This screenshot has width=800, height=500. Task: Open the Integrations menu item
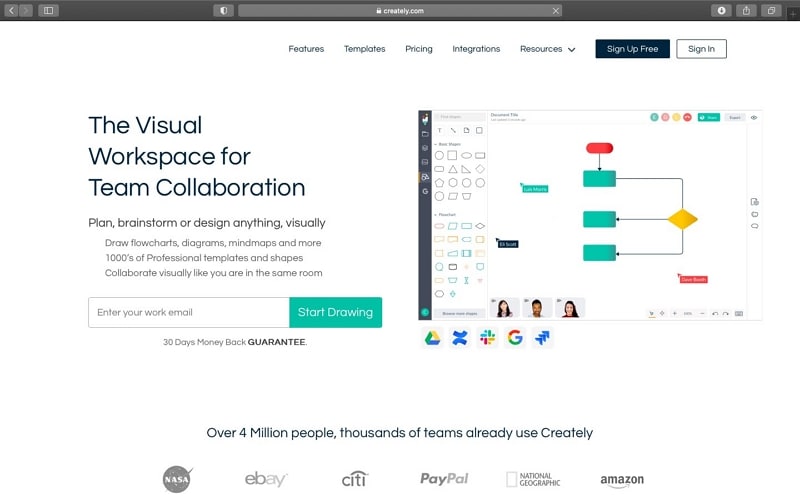coord(476,49)
